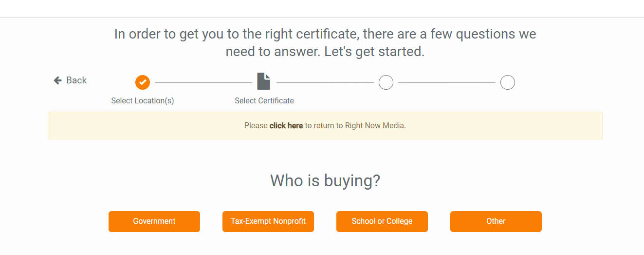Click the Back arrow icon
This screenshot has width=644, height=255.
click(58, 80)
